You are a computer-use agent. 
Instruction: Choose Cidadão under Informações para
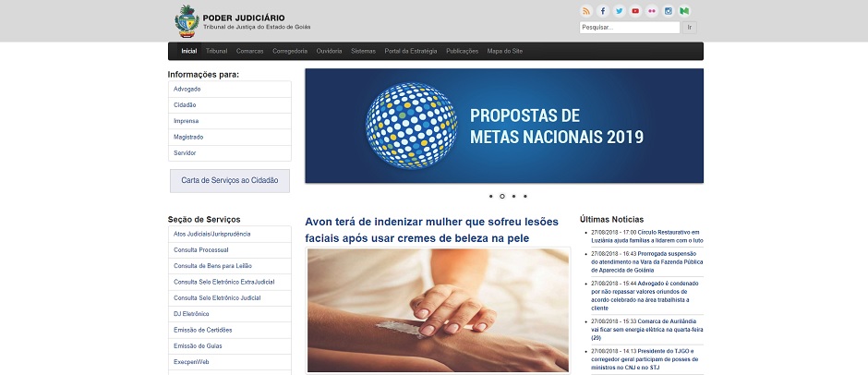click(230, 105)
